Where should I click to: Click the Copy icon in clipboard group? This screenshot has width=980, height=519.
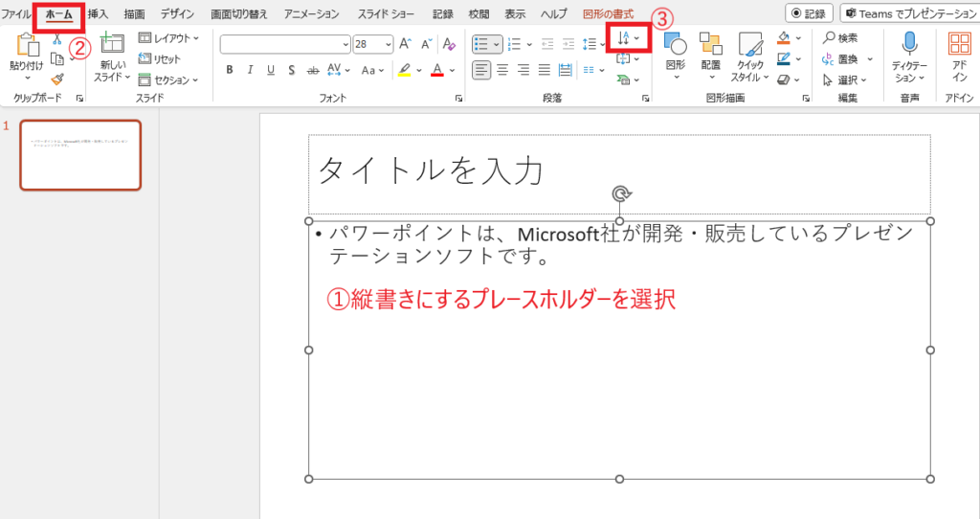[57, 59]
